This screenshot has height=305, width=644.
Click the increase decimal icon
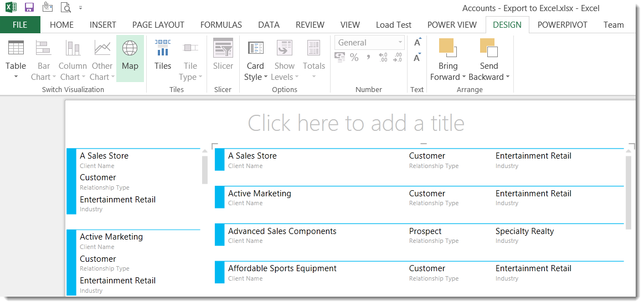383,57
